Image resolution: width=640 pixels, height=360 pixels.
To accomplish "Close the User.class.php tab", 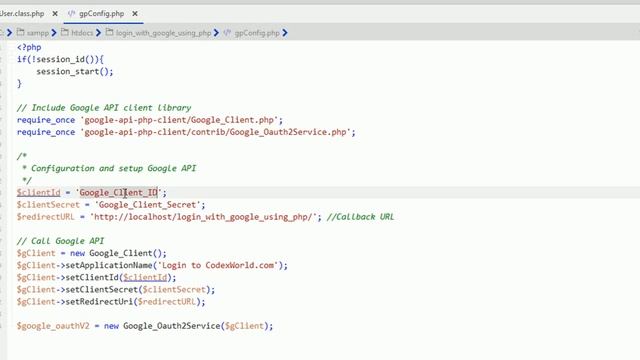I will tap(55, 14).
